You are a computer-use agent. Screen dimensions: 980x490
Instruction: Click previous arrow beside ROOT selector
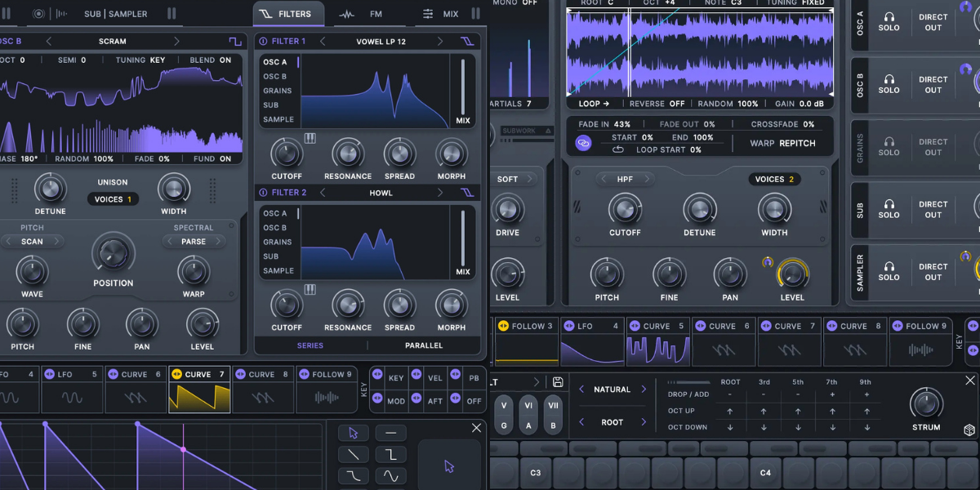[581, 422]
